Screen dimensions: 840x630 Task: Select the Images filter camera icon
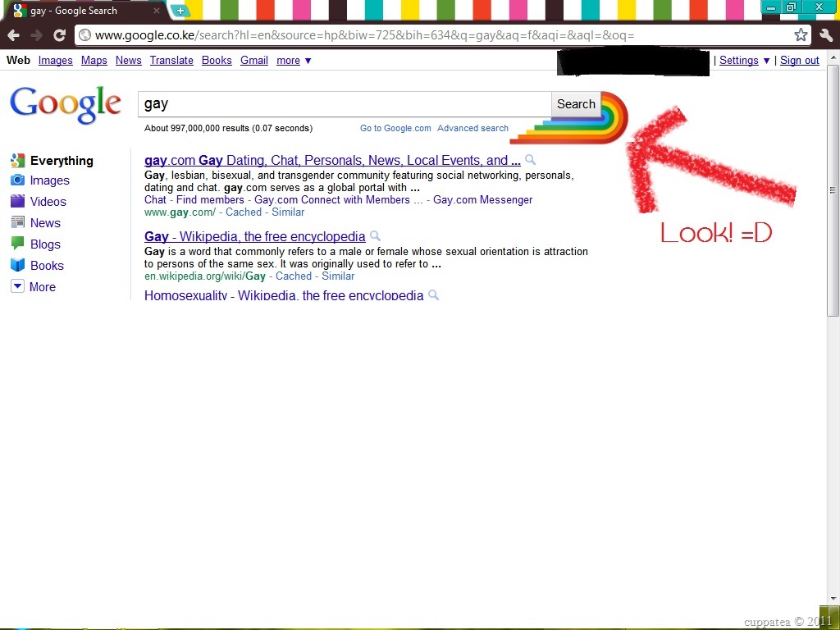click(17, 180)
